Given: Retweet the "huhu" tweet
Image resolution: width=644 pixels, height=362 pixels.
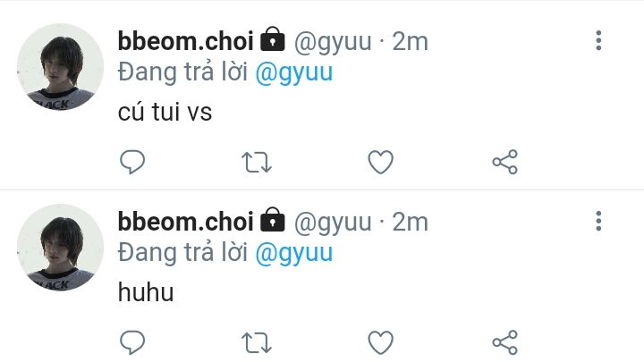Looking at the screenshot, I should coord(257,341).
